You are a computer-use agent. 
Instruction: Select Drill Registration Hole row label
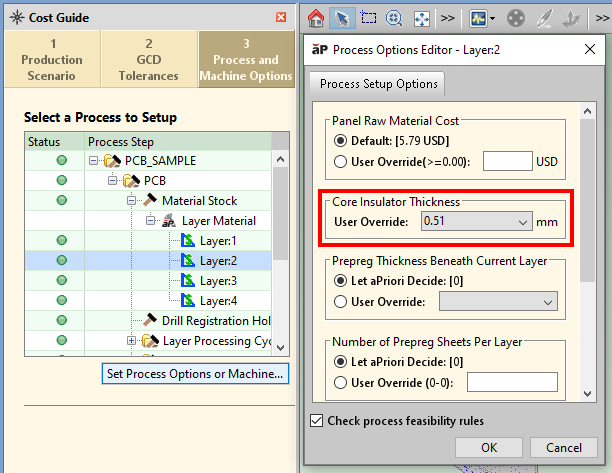coord(216,320)
